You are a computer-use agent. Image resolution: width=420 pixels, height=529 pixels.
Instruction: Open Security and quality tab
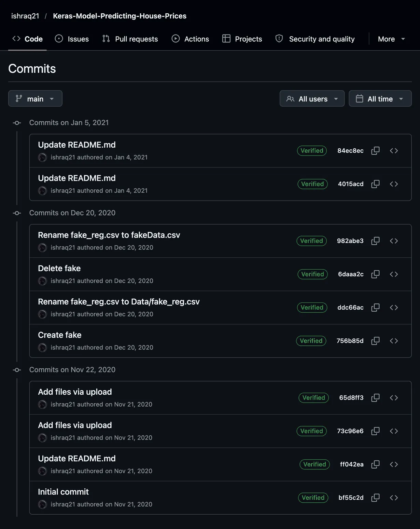[315, 39]
